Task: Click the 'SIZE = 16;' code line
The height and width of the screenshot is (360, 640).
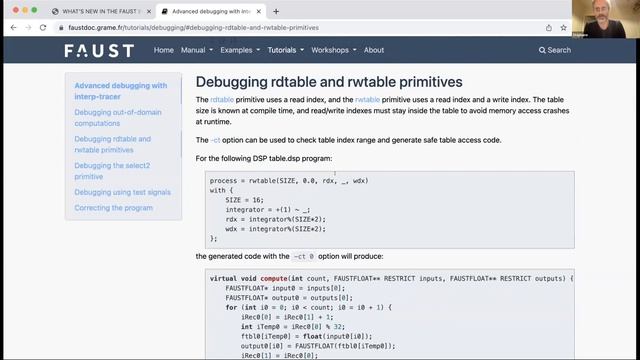Action: click(x=244, y=200)
